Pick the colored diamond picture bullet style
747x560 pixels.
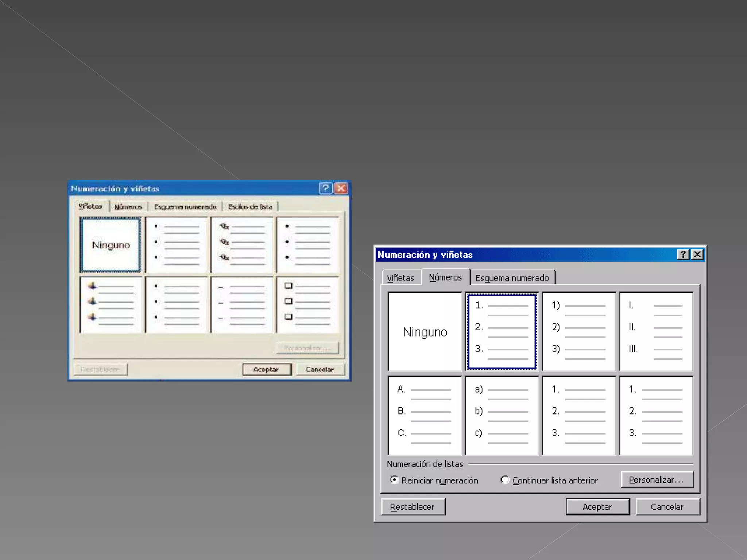tap(111, 305)
